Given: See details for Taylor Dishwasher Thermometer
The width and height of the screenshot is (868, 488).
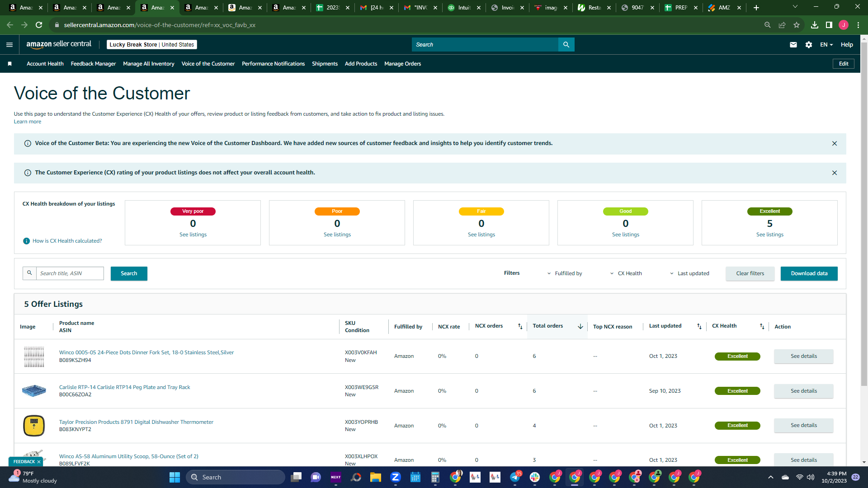Looking at the screenshot, I should [804, 425].
